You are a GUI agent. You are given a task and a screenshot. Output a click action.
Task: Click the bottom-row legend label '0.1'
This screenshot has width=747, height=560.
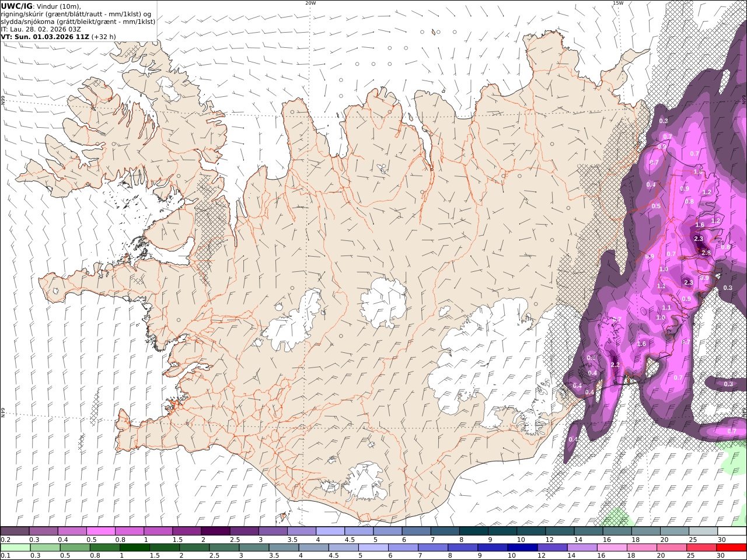coord(5,555)
